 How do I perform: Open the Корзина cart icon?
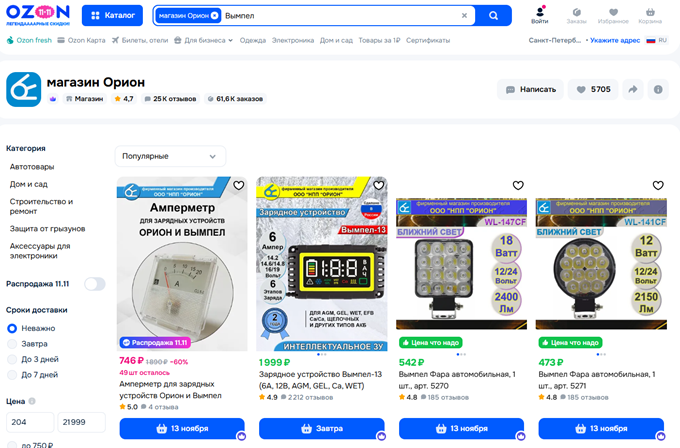(650, 16)
